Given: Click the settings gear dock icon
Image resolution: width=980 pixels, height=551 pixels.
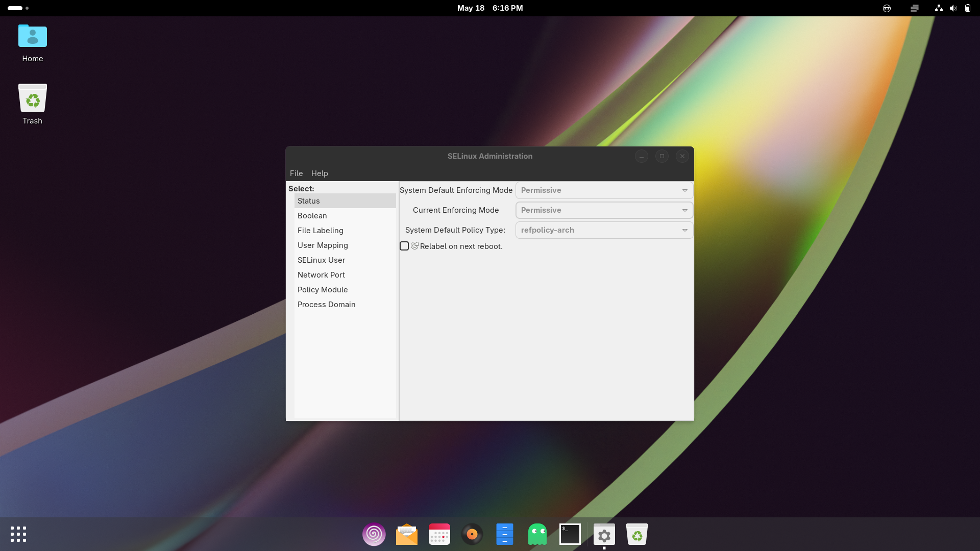Looking at the screenshot, I should point(604,534).
